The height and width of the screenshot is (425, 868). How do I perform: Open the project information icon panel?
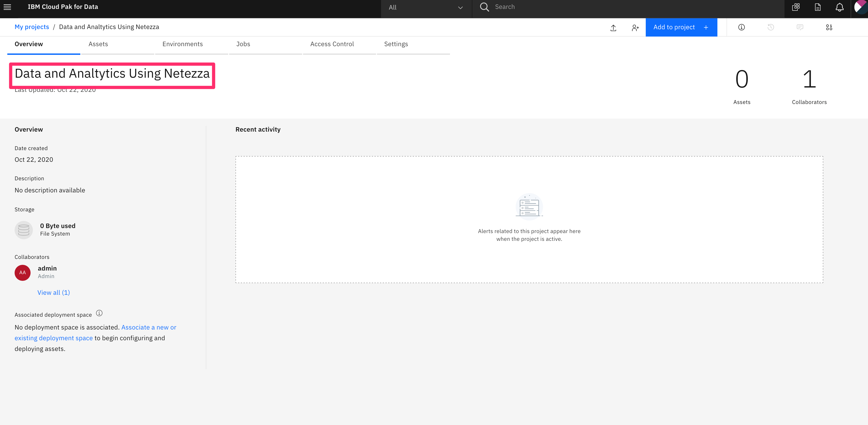[x=741, y=27]
